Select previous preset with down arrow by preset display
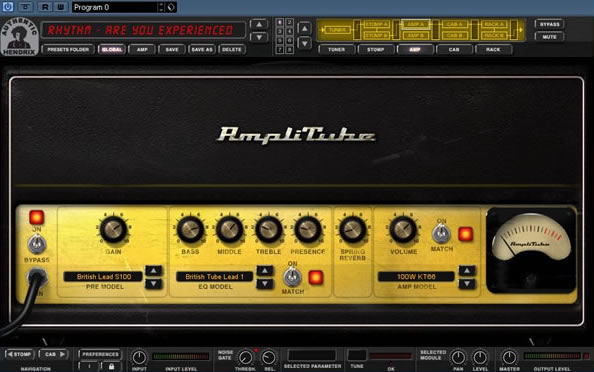The height and width of the screenshot is (372, 594). coord(259,37)
